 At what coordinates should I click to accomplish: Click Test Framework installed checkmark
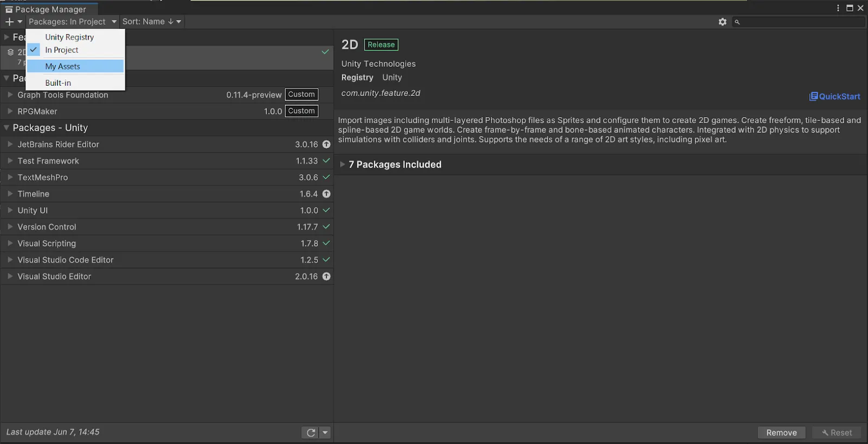tap(326, 160)
